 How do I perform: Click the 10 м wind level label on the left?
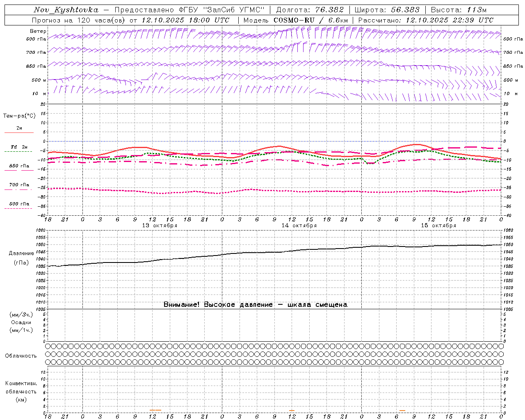39,94
